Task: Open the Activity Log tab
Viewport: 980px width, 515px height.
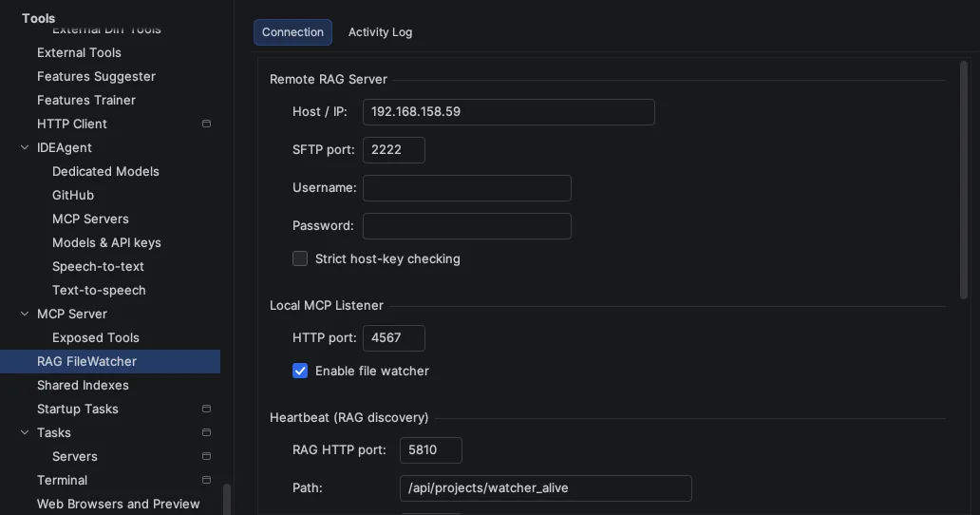Action: (380, 32)
